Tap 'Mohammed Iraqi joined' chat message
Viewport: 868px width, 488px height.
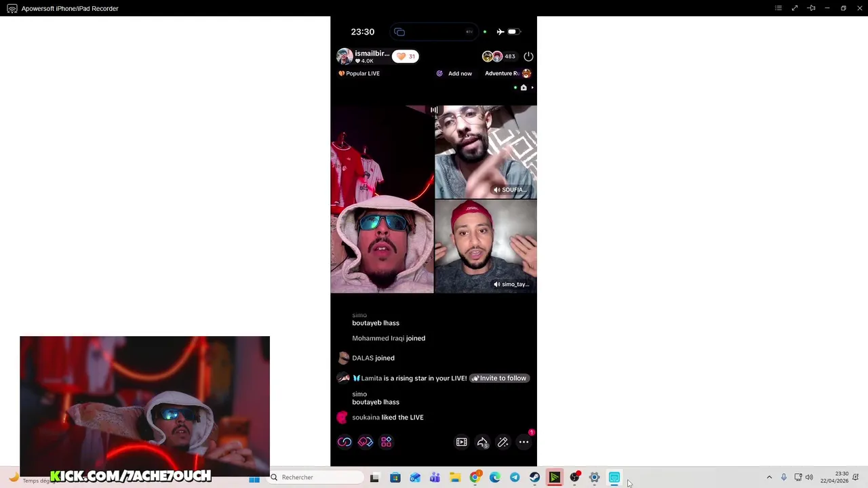(x=389, y=338)
